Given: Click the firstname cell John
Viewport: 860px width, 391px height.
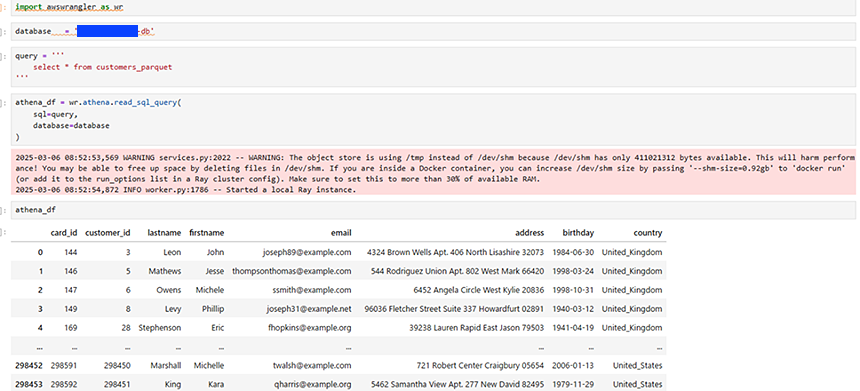Looking at the screenshot, I should pyautogui.click(x=216, y=252).
